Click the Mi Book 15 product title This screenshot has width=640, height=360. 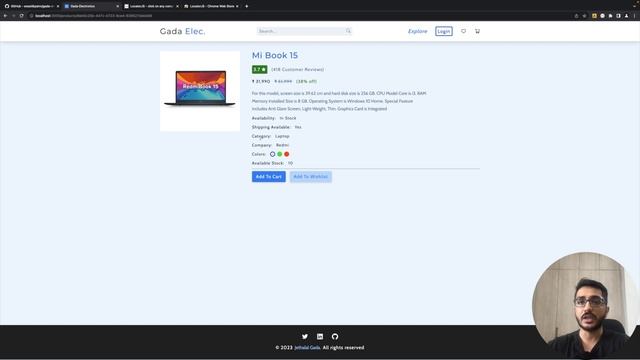tap(275, 55)
